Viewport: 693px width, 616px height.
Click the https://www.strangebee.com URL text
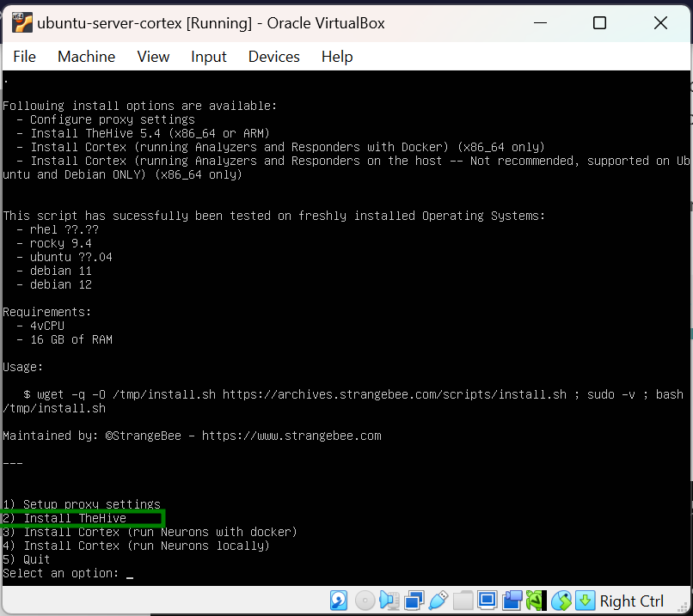coord(291,436)
